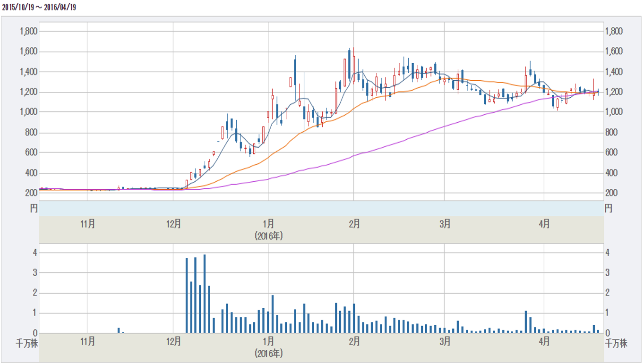Screen dimensions: 644x363
Task: Click the early-January volume bar near 2
Action: pos(273,314)
